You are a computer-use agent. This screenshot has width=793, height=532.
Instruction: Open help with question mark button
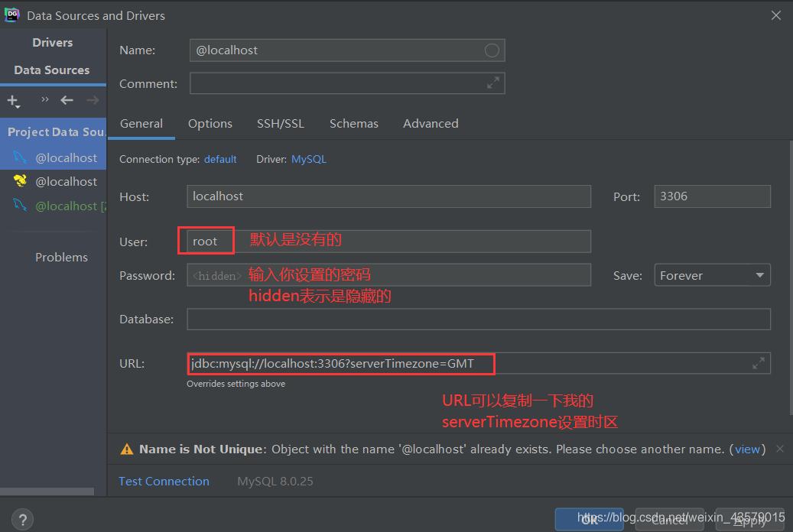[22, 520]
